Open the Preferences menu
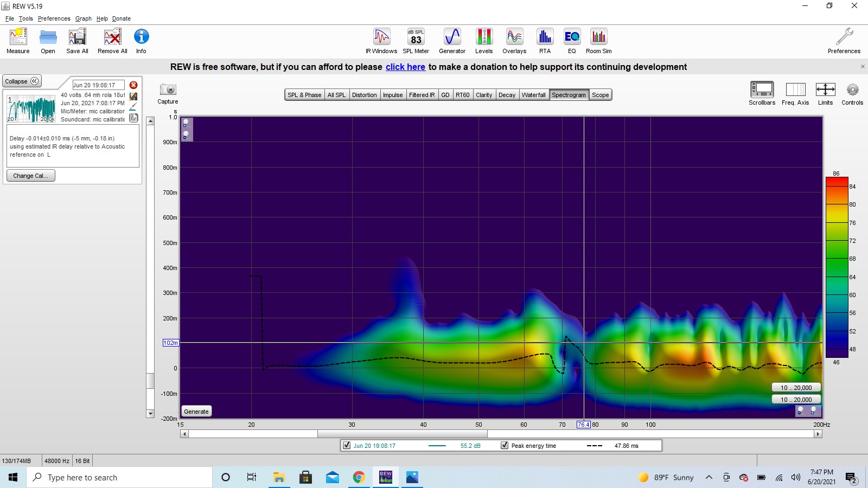The height and width of the screenshot is (488, 868). (x=54, y=18)
